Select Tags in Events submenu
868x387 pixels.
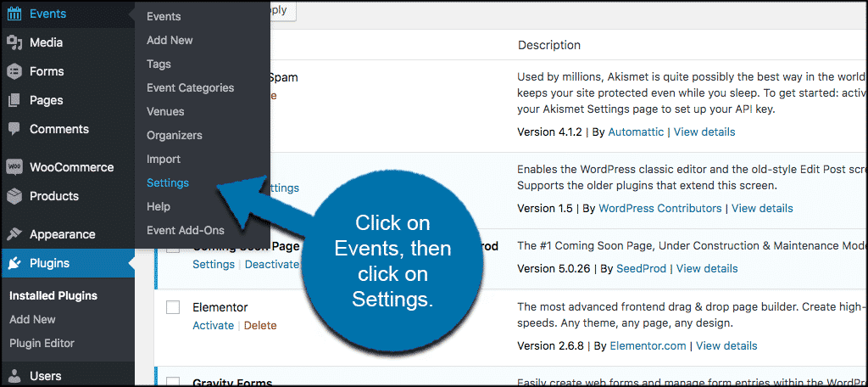(159, 64)
